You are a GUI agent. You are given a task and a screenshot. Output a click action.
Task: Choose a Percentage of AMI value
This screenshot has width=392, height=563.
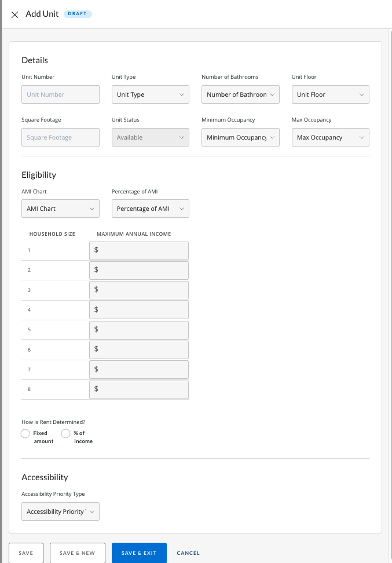tap(151, 209)
